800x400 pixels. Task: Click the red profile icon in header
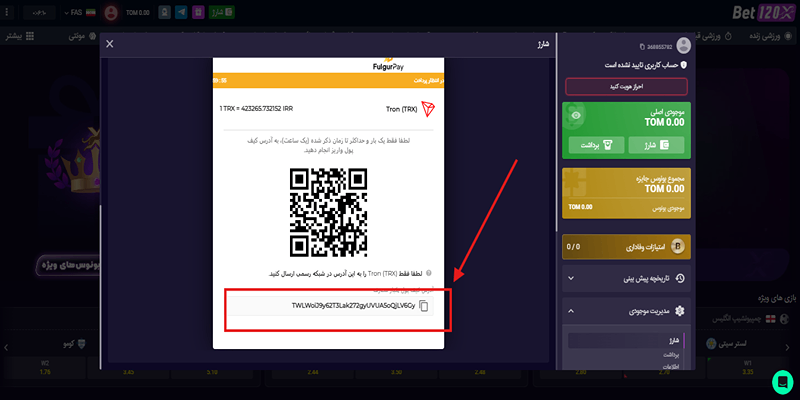click(111, 13)
